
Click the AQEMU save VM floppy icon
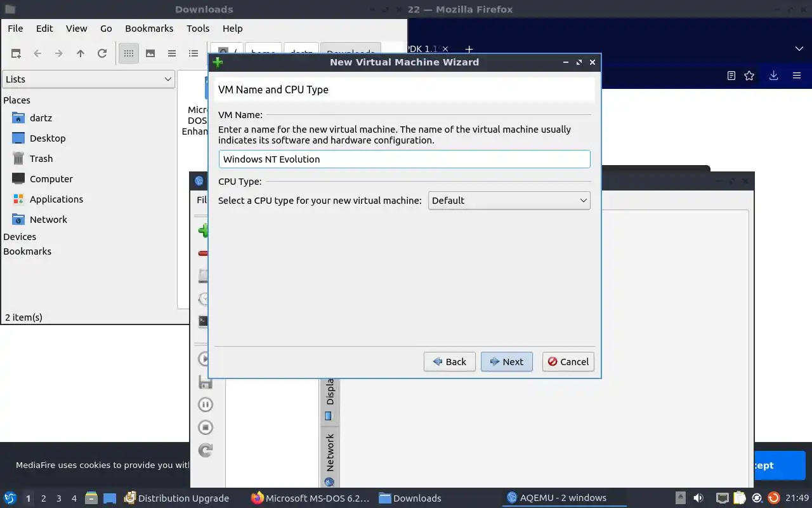[x=206, y=382]
